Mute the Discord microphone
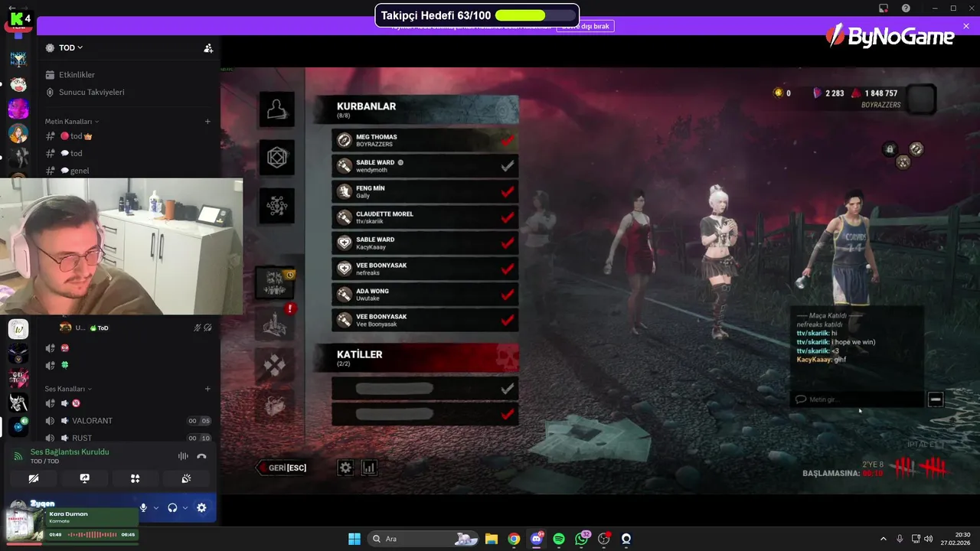Screen dimensions: 980x551 coord(143,507)
